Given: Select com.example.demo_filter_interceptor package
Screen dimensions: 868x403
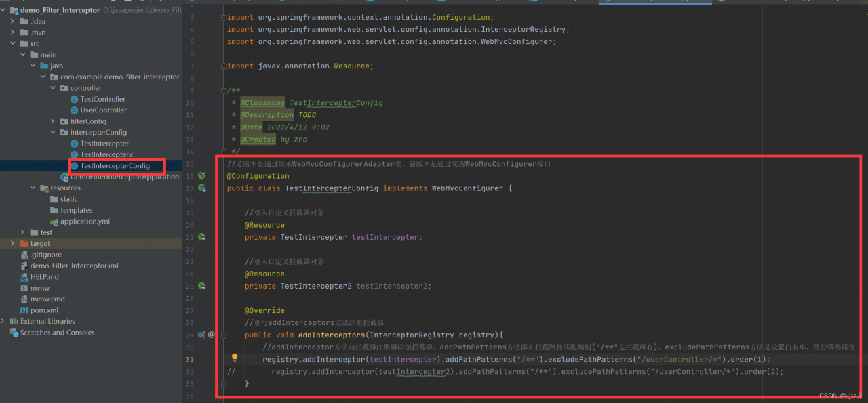Looking at the screenshot, I should 120,77.
